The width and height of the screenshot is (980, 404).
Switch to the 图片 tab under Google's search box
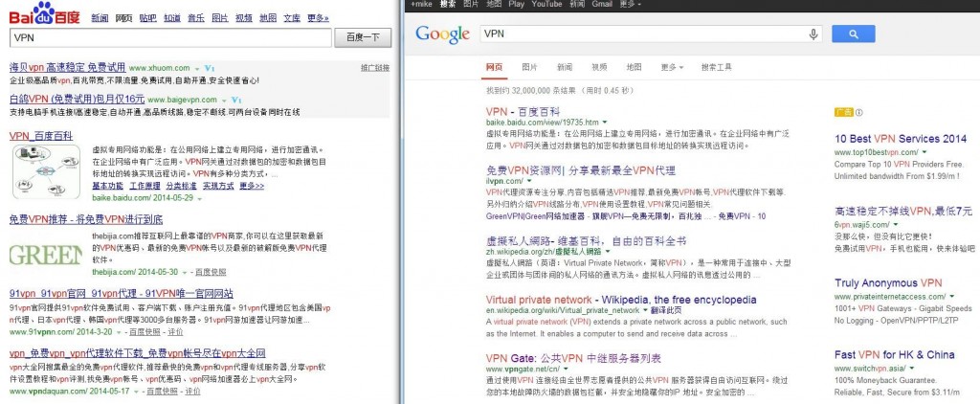529,68
